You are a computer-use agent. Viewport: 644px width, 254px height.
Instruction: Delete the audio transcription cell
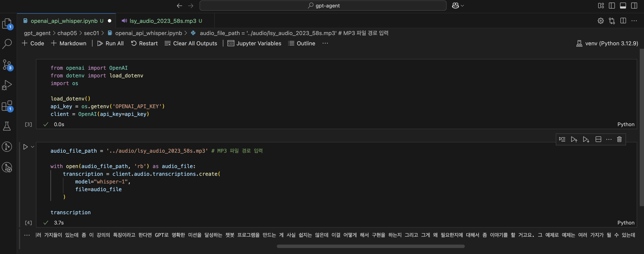pos(619,139)
